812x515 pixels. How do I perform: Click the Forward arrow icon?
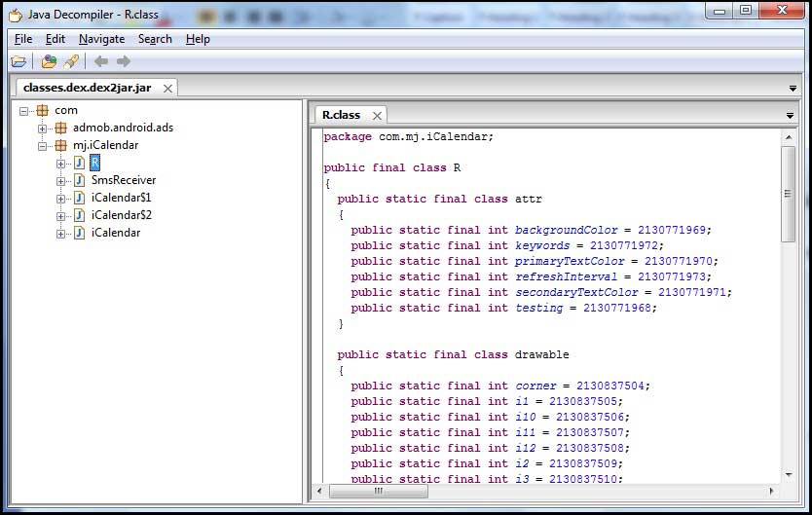124,61
